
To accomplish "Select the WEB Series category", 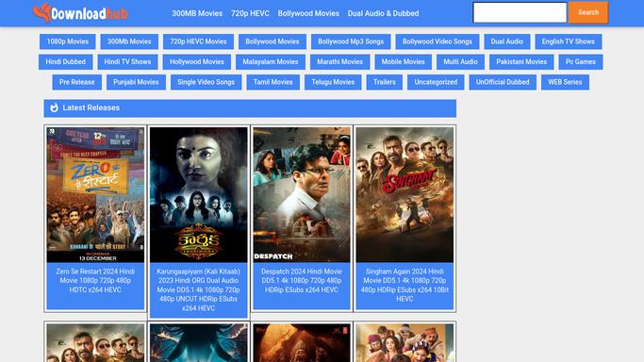I will (565, 82).
